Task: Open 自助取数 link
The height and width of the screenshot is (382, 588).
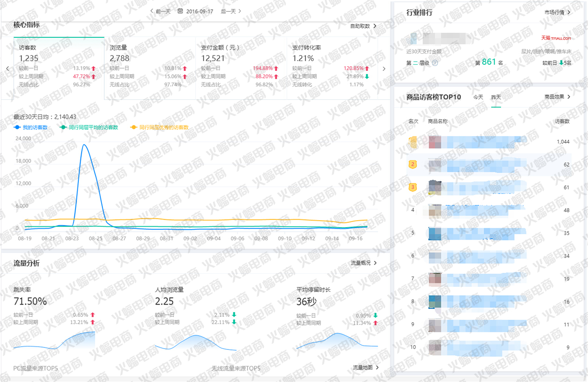Action: point(363,27)
